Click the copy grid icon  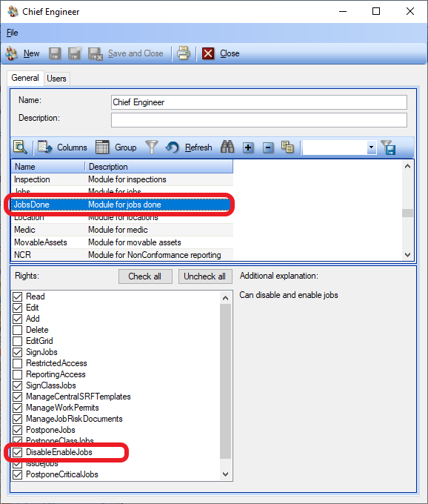pyautogui.click(x=287, y=147)
